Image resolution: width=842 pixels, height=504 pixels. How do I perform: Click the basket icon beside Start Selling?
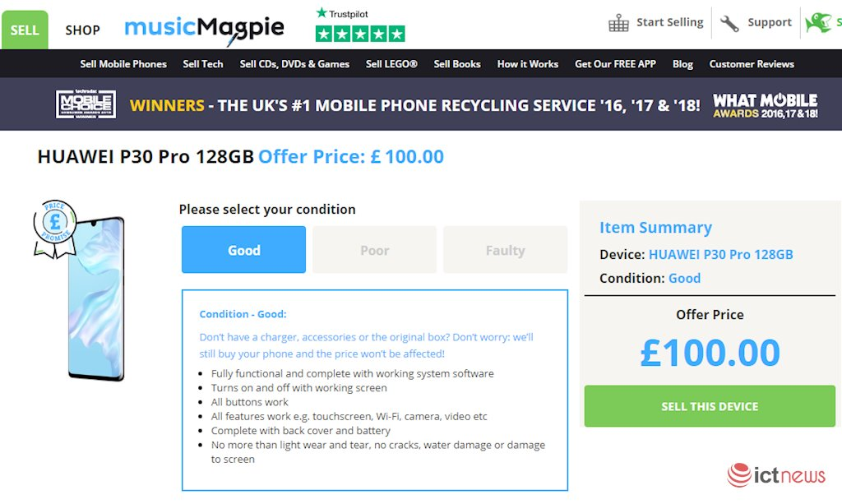(x=618, y=23)
